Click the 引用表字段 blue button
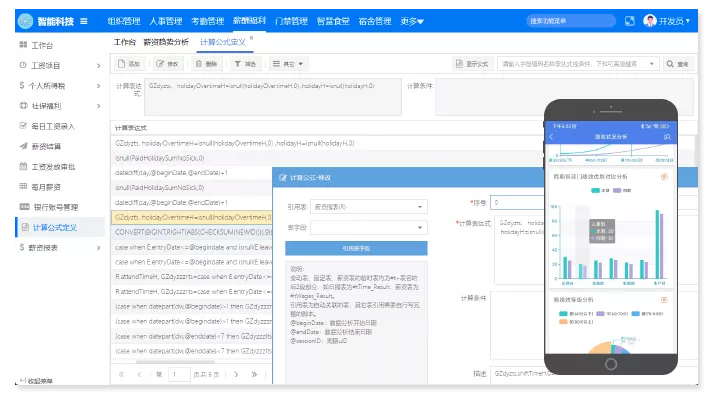 tap(356, 248)
